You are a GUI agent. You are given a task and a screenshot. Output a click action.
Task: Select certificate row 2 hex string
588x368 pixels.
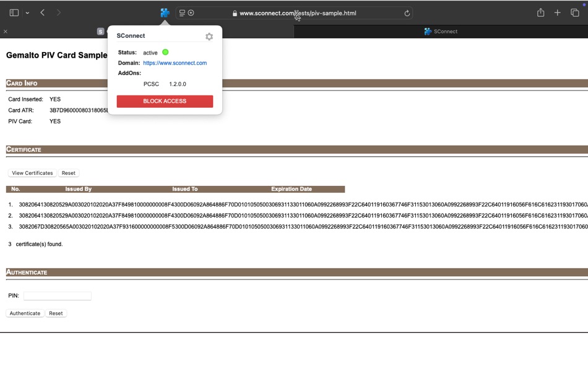tap(303, 216)
